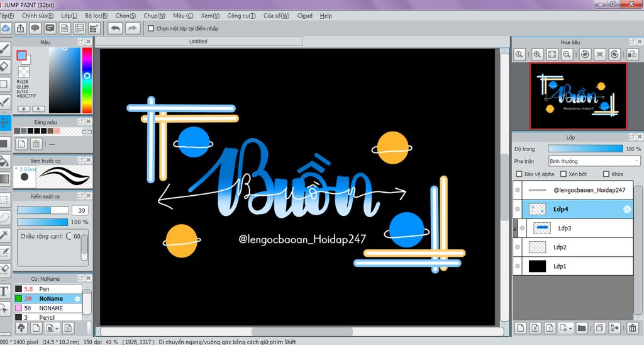Screen dimensions: 644x345
Task: Click the foreground color swatch
Action: (x=21, y=55)
